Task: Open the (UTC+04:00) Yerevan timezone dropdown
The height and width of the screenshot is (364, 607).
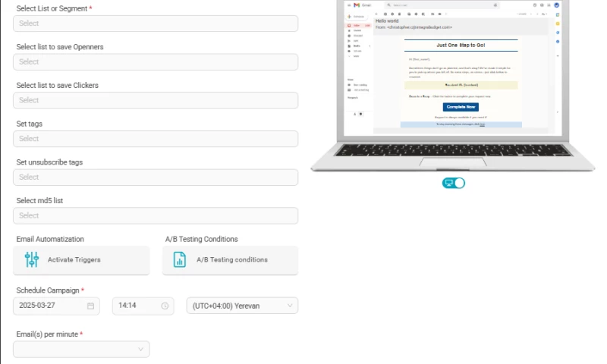Action: point(242,306)
